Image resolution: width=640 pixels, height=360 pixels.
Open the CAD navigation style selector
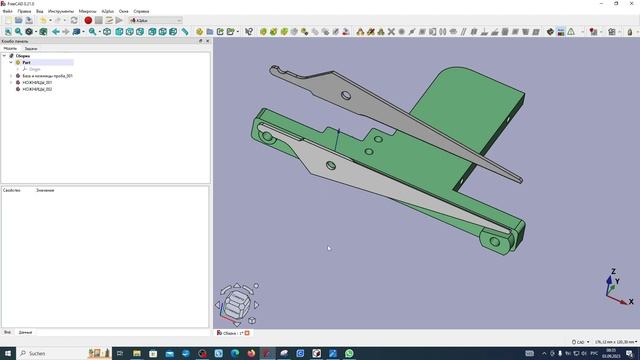point(580,342)
